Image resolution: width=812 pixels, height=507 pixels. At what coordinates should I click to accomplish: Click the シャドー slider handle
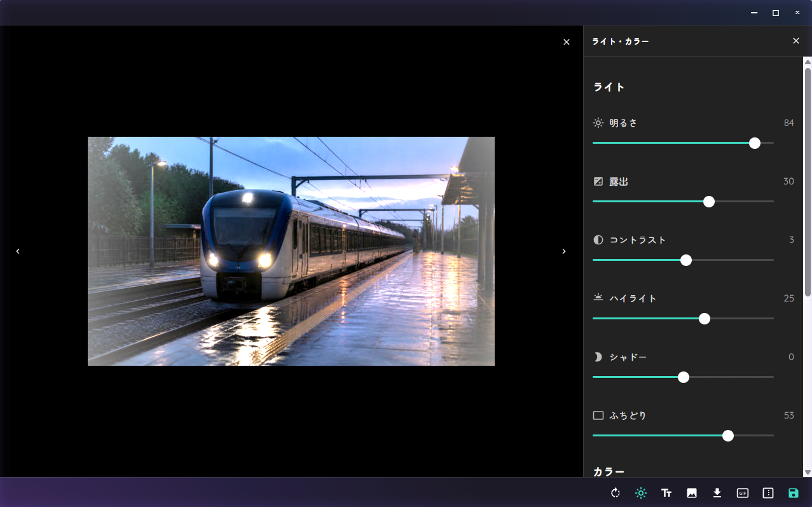[x=684, y=377]
